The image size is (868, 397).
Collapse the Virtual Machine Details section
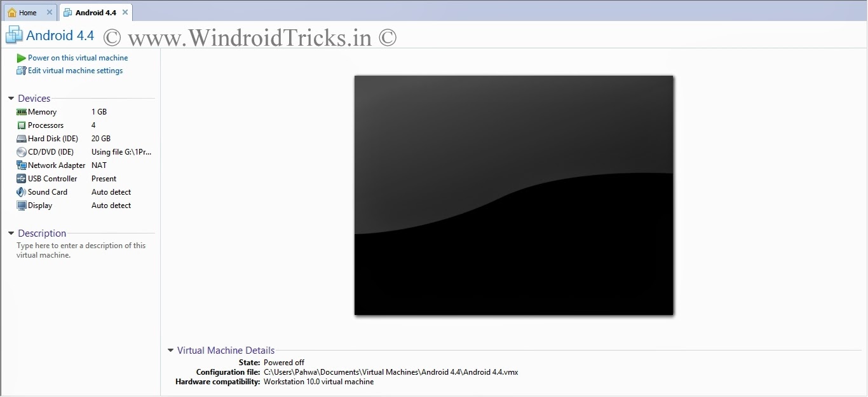[x=170, y=350]
